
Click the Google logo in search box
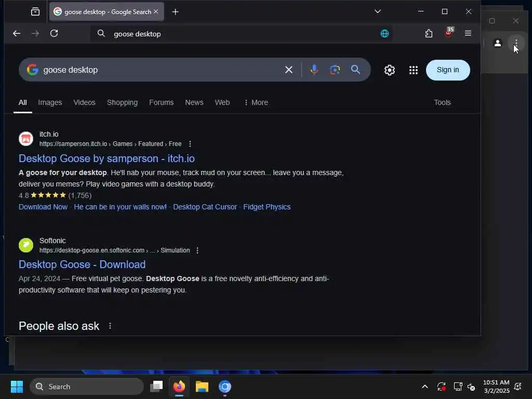tap(33, 70)
